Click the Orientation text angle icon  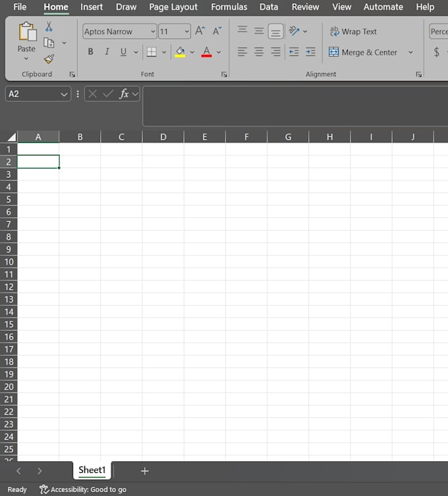click(x=294, y=31)
